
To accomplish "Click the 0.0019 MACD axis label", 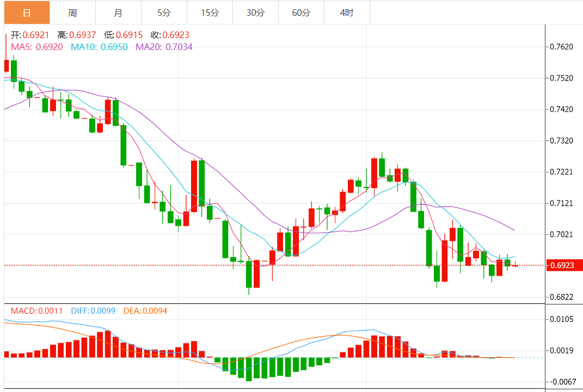I will pos(561,351).
